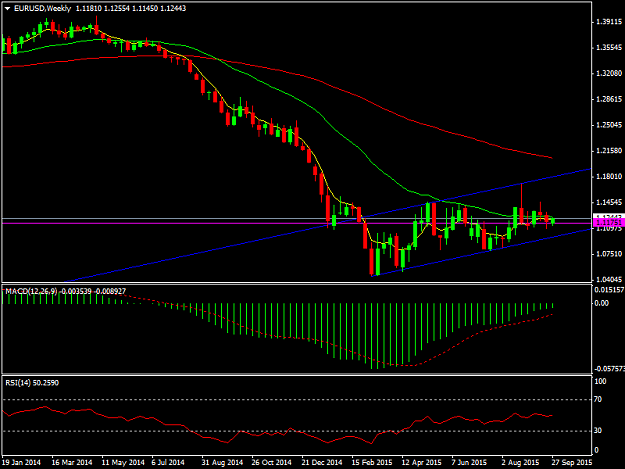Select the 15 Feb 2015 date label
625x469 pixels.
pos(372,463)
